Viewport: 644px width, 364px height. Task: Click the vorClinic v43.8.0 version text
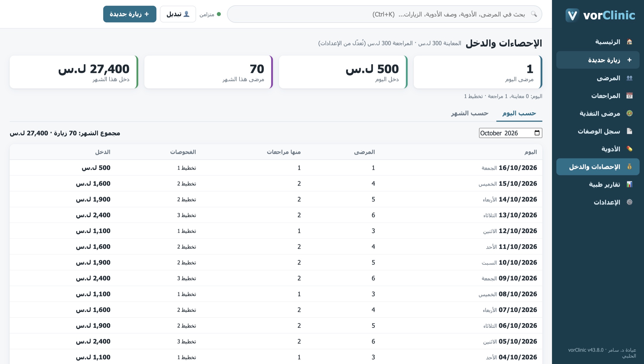click(586, 350)
